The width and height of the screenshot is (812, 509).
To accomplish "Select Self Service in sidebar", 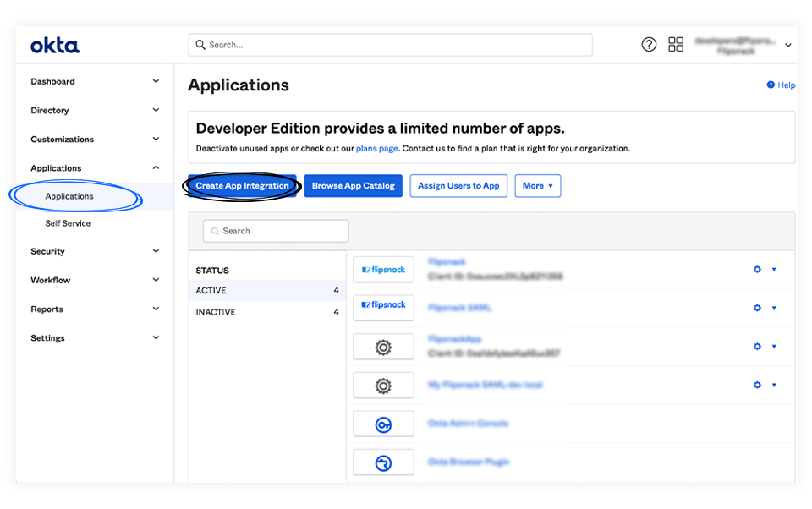I will 68,223.
